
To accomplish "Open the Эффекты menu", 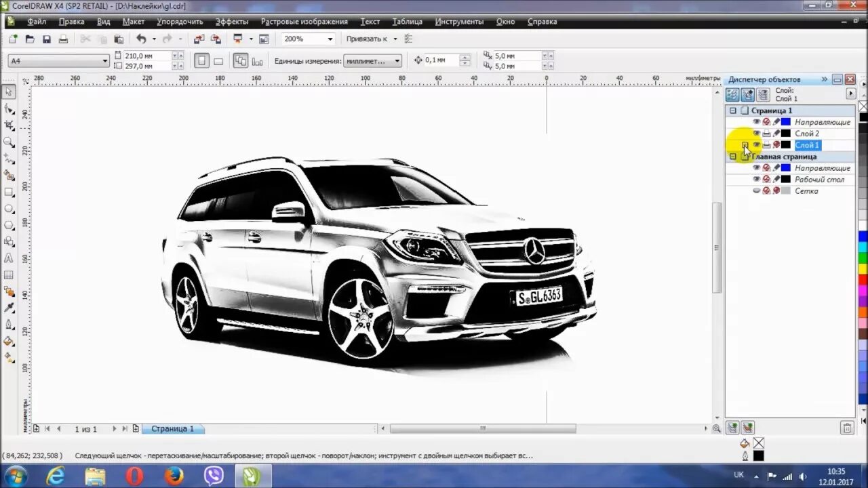I will (x=232, y=22).
